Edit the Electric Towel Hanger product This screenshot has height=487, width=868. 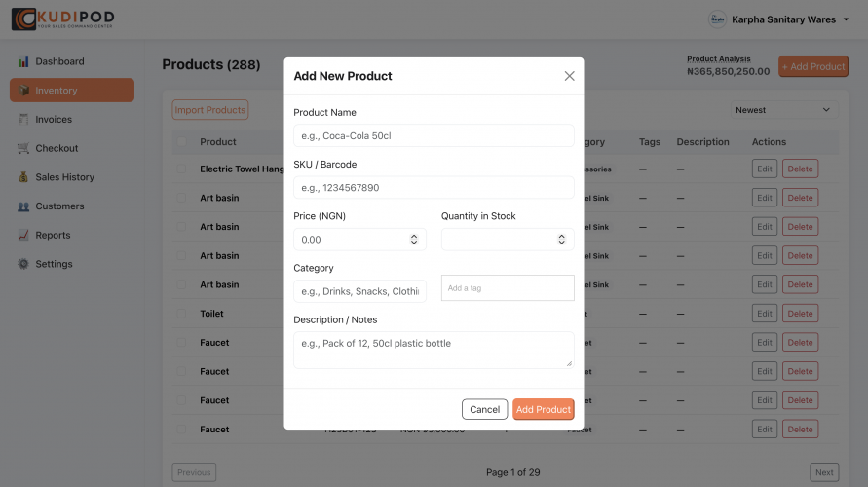[x=765, y=169]
